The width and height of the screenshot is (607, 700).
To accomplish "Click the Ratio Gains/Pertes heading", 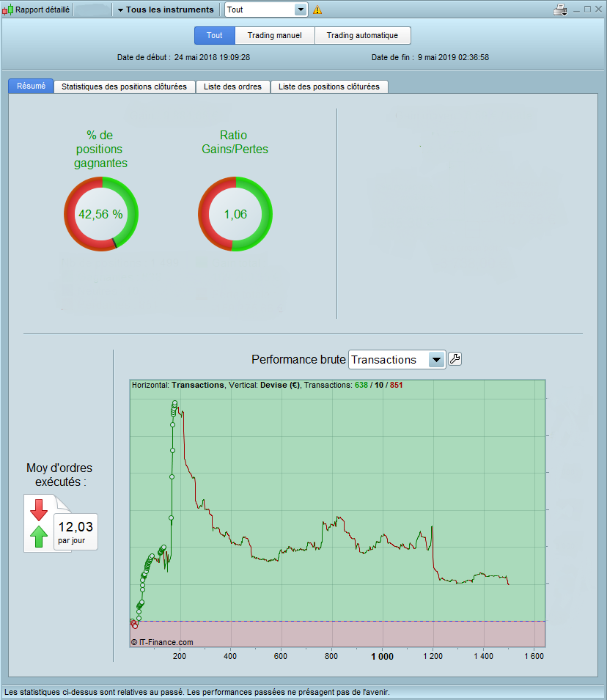I will tap(235, 142).
